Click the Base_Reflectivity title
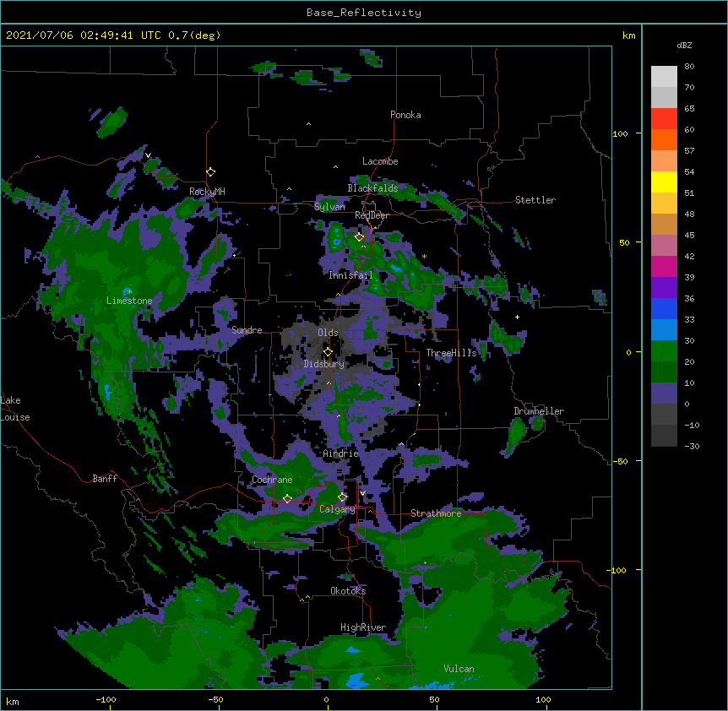 tap(364, 13)
